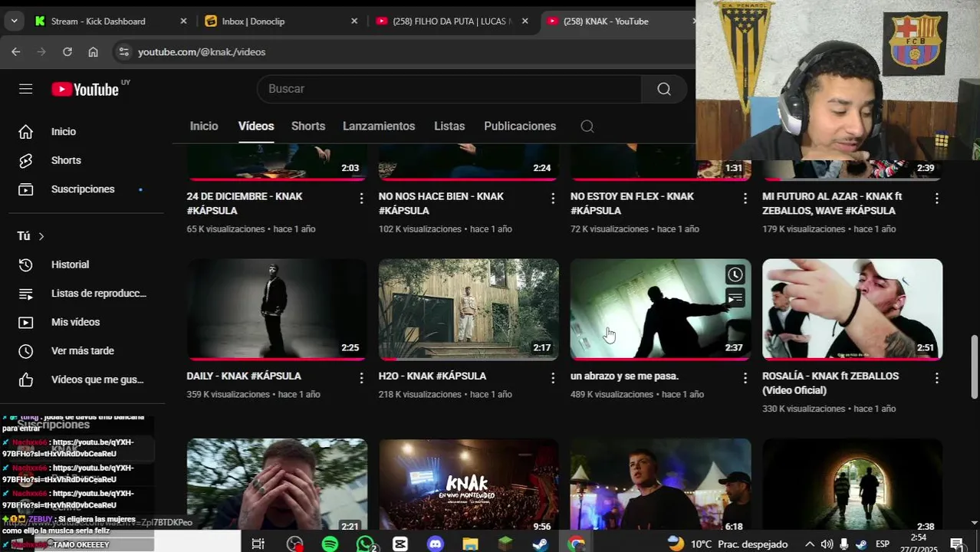Open WhatsApp from the taskbar
Viewport: 980px width, 552px height.
tap(366, 544)
